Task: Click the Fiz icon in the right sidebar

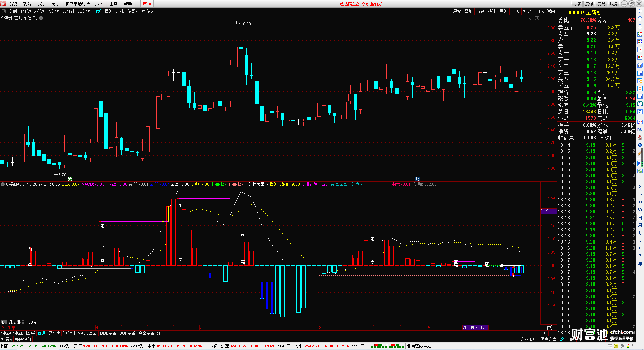Action: click(640, 96)
